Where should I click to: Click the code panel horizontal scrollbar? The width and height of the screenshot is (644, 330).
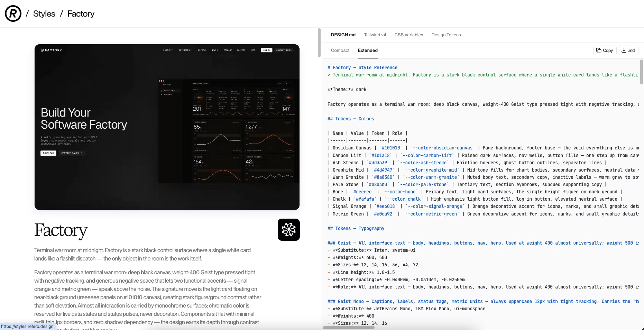(349, 327)
